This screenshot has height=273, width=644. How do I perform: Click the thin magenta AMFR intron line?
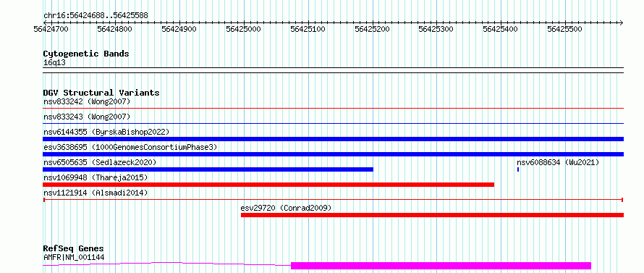(166, 264)
